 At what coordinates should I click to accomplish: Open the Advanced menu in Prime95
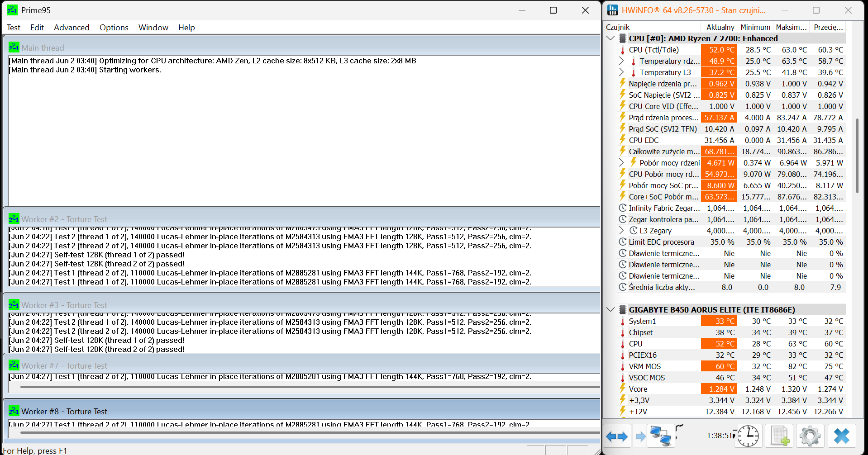click(72, 28)
